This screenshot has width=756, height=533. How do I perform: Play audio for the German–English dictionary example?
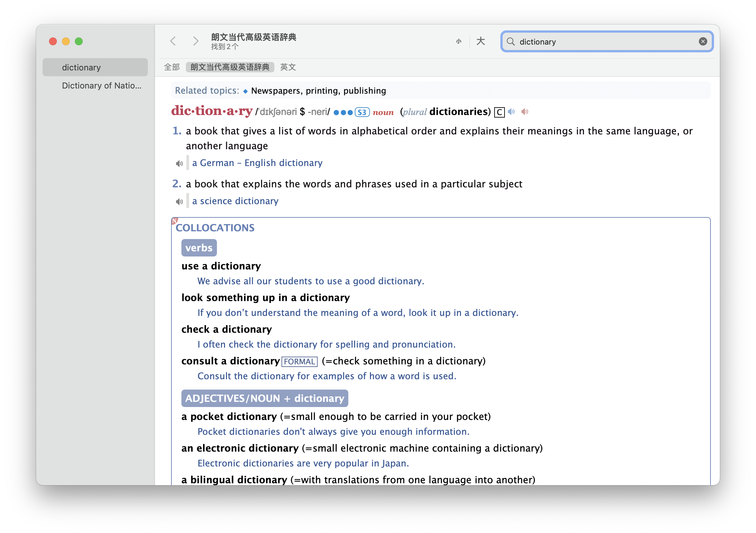(179, 163)
